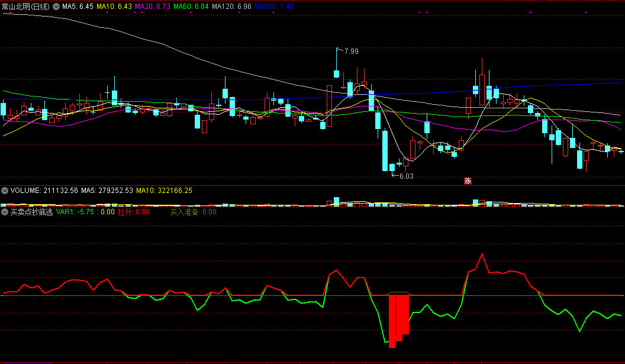Click volume MA10: 322166.25 value
This screenshot has width=625, height=364.
pos(164,191)
